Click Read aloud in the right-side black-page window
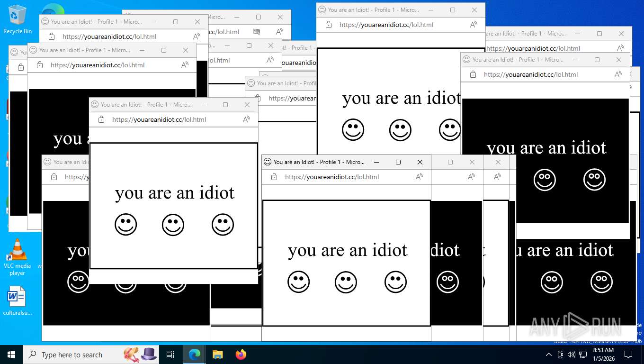644x364 pixels. tap(618, 74)
